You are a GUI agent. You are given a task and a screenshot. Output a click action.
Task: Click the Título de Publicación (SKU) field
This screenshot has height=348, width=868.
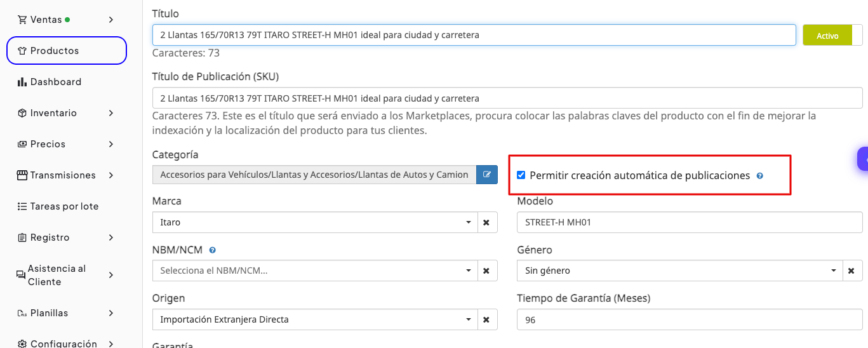point(507,98)
